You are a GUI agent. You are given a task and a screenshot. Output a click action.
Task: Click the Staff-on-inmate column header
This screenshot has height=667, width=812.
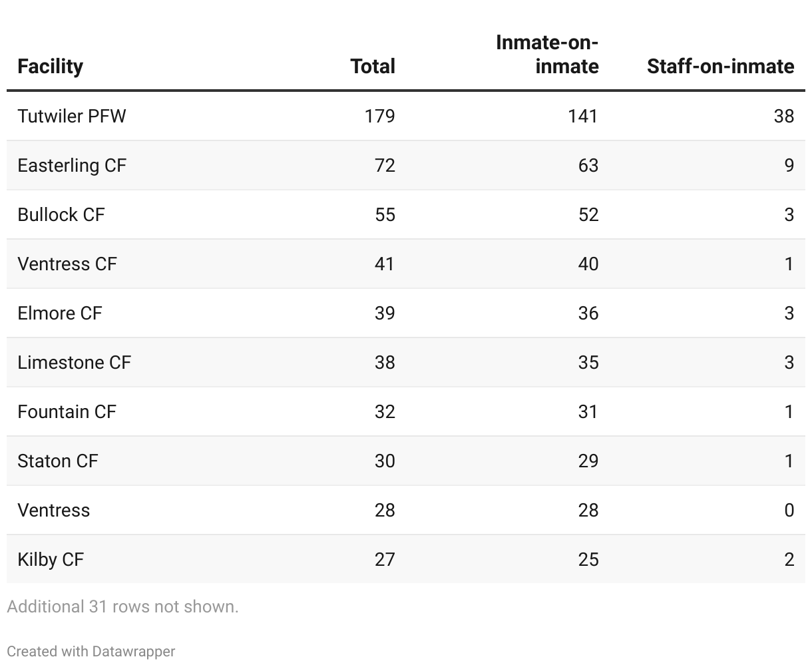[x=720, y=67]
